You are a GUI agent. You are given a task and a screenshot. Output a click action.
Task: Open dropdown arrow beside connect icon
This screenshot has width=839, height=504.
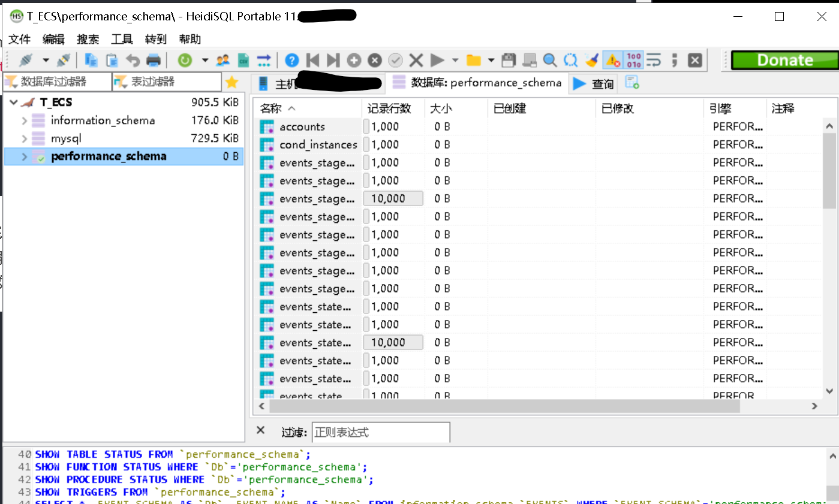pyautogui.click(x=46, y=60)
